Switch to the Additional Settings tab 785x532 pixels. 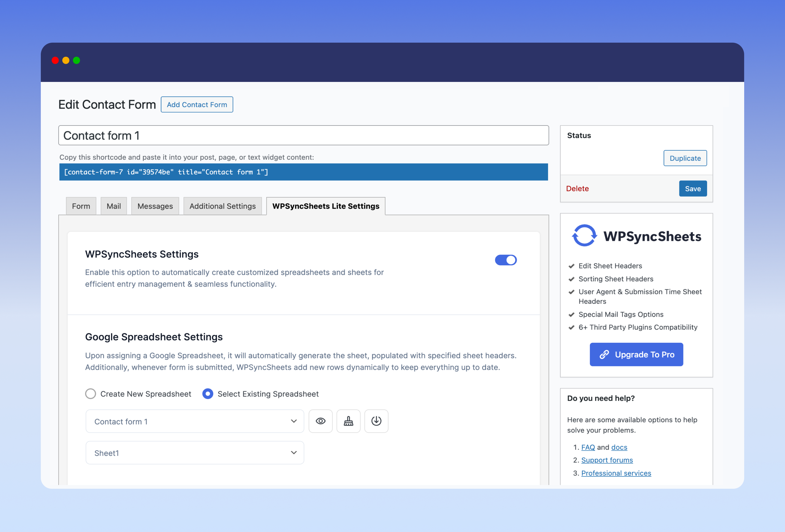(222, 206)
